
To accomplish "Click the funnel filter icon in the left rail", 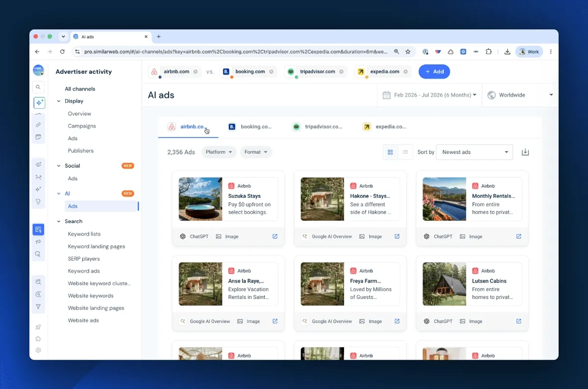I will [x=38, y=307].
